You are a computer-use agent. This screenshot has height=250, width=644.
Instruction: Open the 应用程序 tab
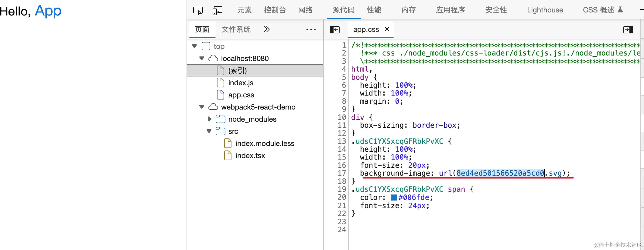click(450, 10)
